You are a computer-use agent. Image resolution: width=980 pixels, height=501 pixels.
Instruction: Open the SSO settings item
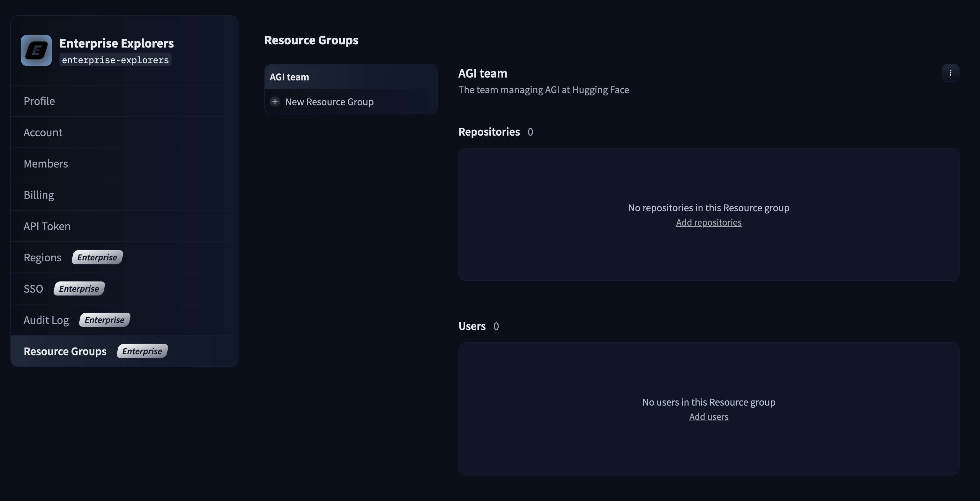tap(33, 289)
